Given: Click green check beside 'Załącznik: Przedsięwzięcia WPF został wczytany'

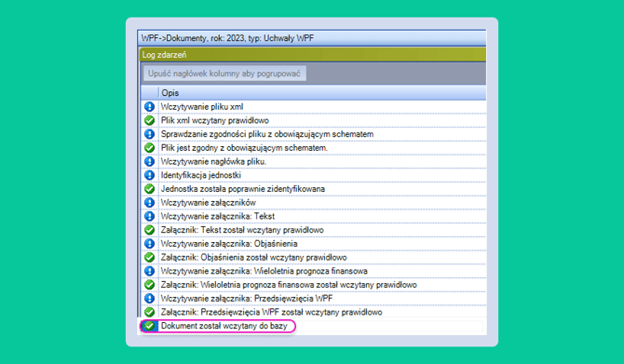Looking at the screenshot, I should click(149, 312).
